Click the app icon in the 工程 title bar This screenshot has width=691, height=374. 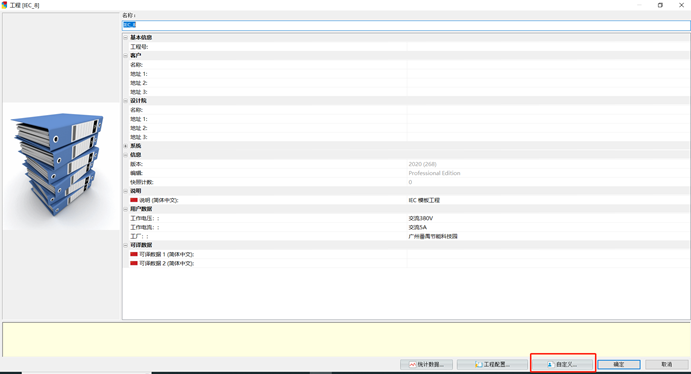coord(4,5)
